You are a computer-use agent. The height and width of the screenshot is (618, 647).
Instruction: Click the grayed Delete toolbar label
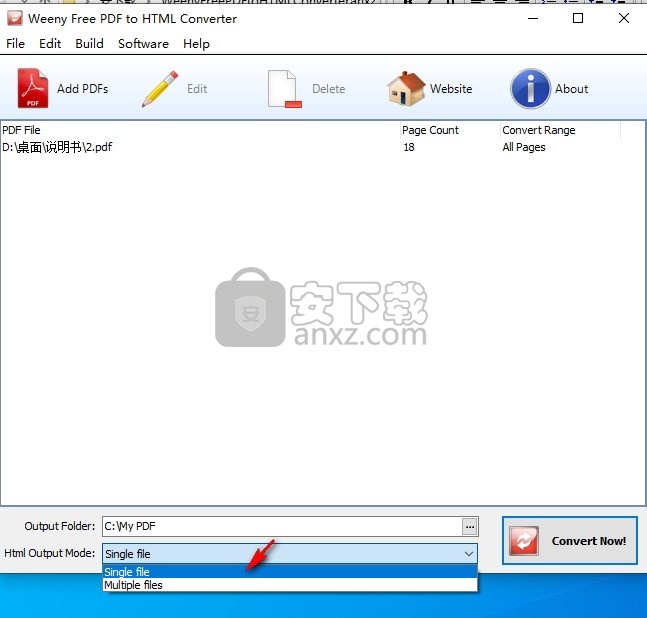[328, 89]
